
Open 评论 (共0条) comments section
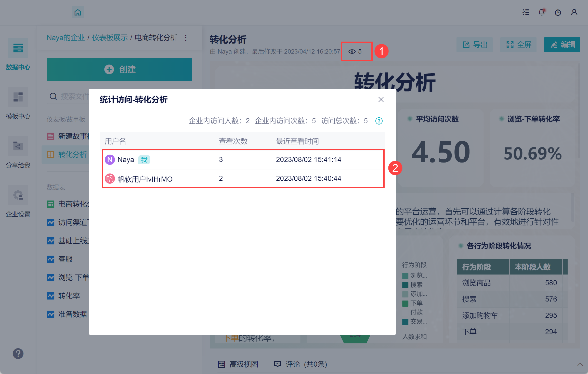[301, 364]
